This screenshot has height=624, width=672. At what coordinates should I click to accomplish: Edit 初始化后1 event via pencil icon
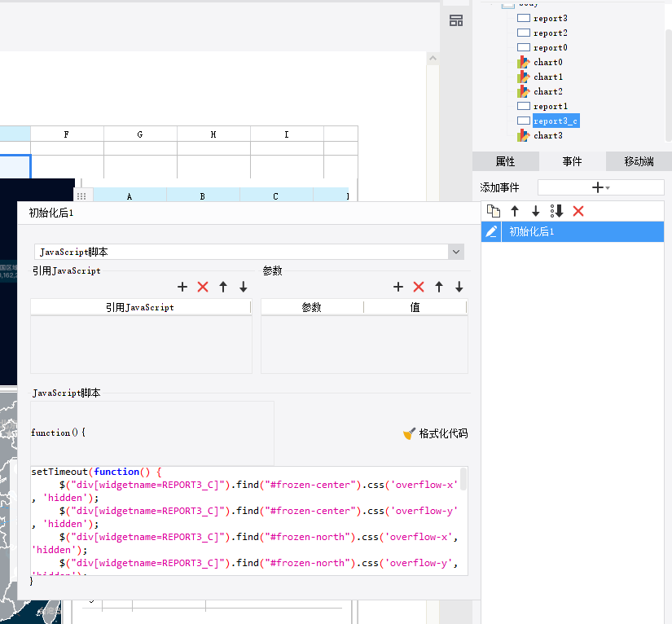tap(491, 231)
